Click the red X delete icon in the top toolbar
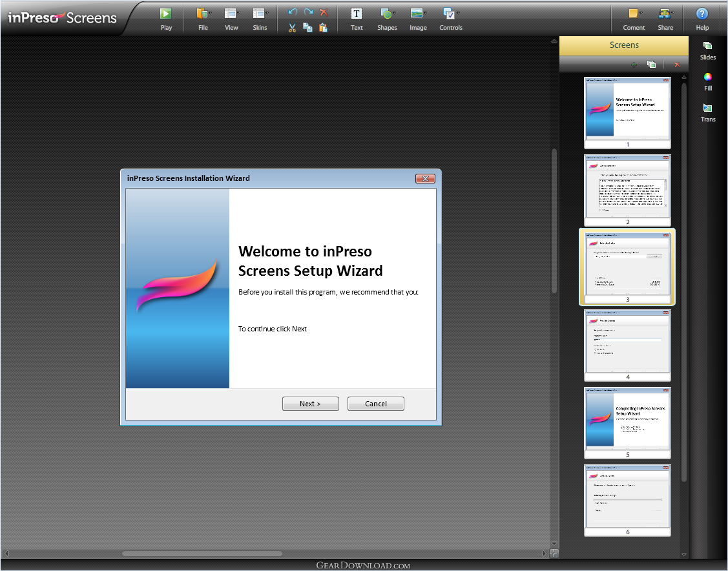728x571 pixels. 324,12
